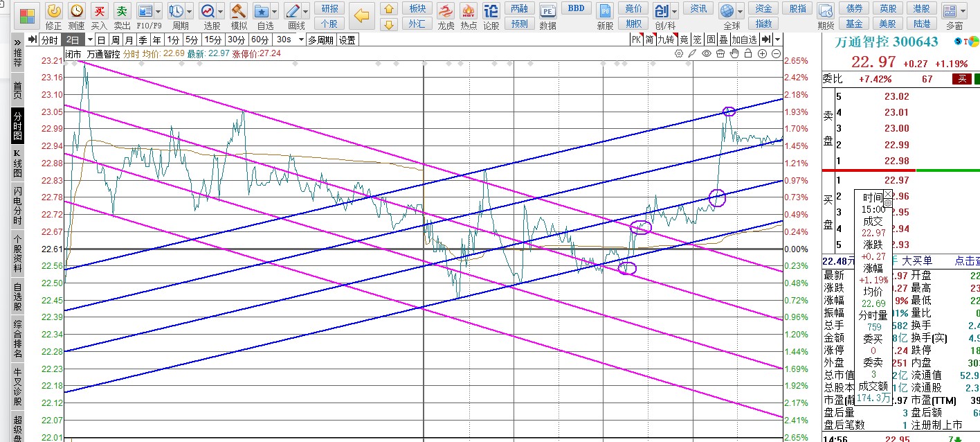Image resolution: width=980 pixels, height=442 pixels.
Task: Toggle the 笼 button in chart toolbar
Action: click(x=698, y=39)
